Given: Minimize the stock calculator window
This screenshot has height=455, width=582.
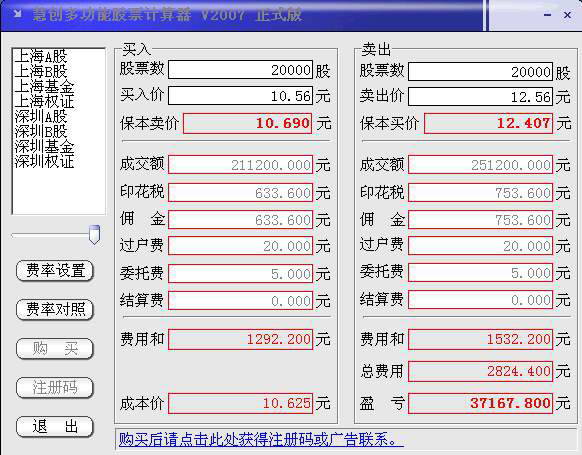Looking at the screenshot, I should point(547,15).
